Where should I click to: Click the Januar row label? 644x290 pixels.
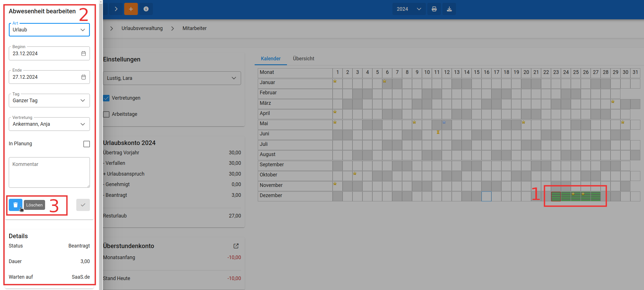click(x=267, y=82)
